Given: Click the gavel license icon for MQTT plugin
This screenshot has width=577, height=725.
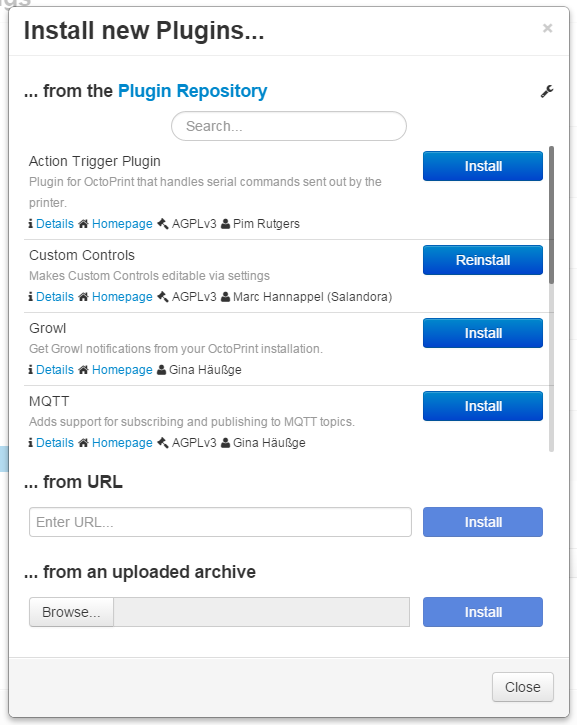Looking at the screenshot, I should (162, 443).
